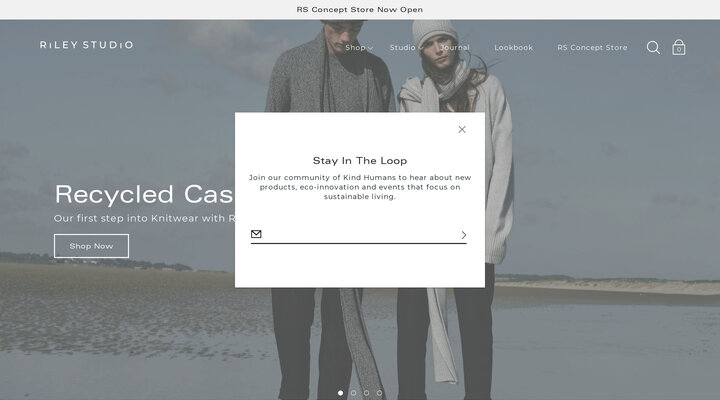
Task: Select the third carousel slide dot
Action: (366, 393)
